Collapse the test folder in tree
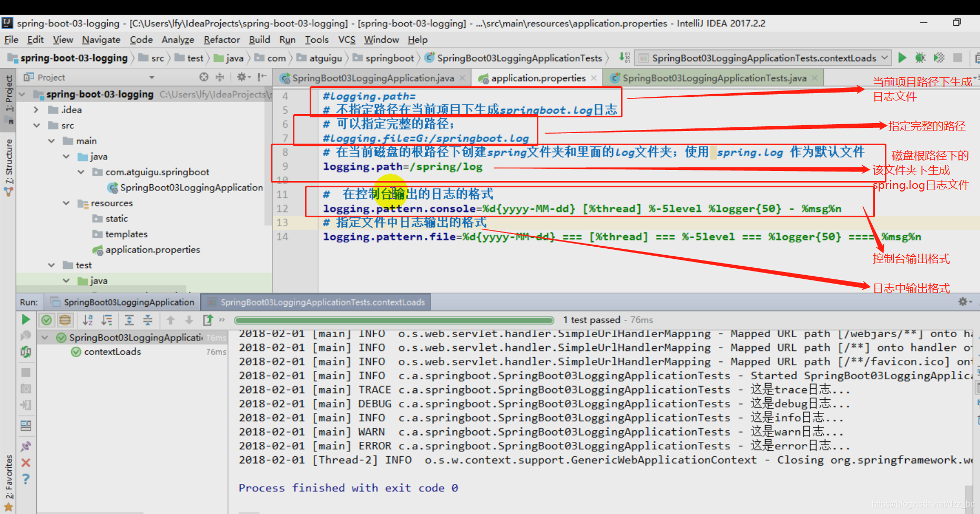Viewport: 980px width, 514px height. click(51, 265)
